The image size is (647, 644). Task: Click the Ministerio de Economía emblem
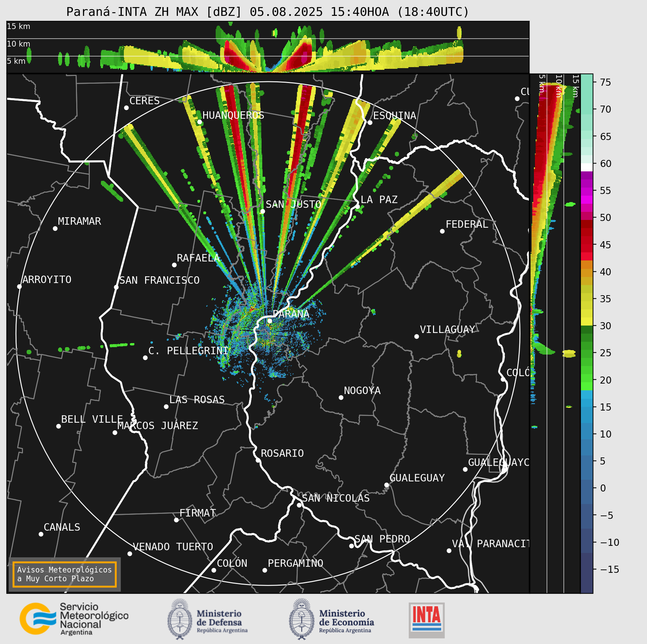(301, 619)
